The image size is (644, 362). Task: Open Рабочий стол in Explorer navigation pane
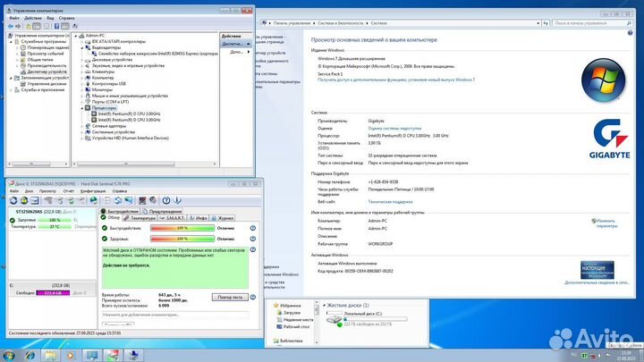click(292, 327)
